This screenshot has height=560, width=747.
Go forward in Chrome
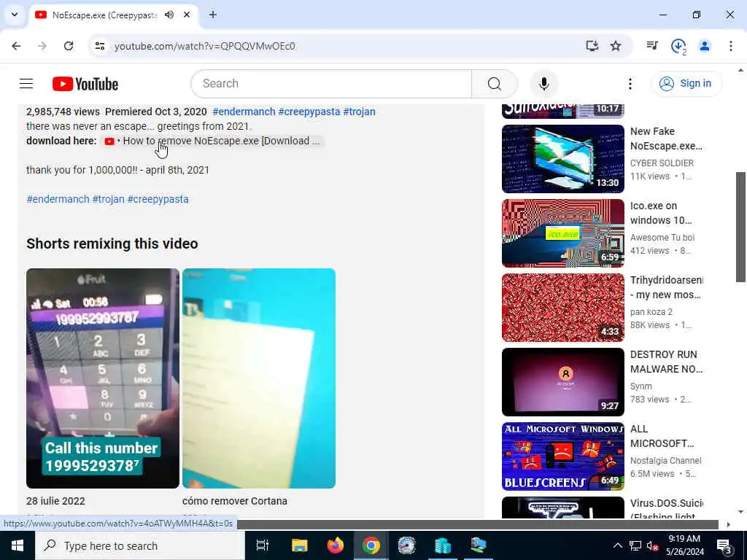click(42, 46)
